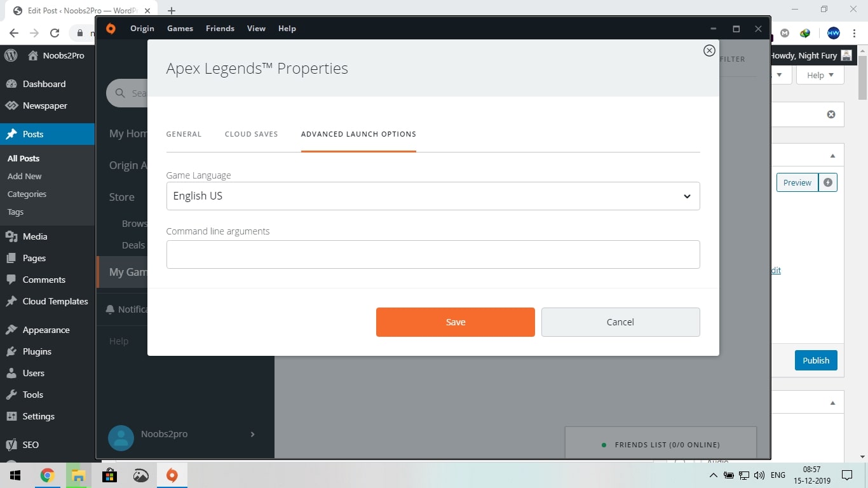Select the Advanced Launch Options tab
868x488 pixels.
point(358,134)
